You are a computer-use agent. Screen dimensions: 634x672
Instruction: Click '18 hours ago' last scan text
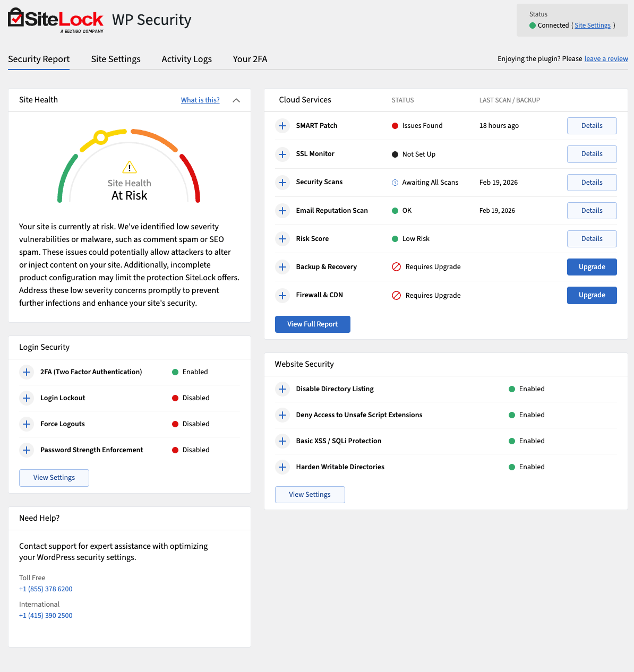click(499, 126)
